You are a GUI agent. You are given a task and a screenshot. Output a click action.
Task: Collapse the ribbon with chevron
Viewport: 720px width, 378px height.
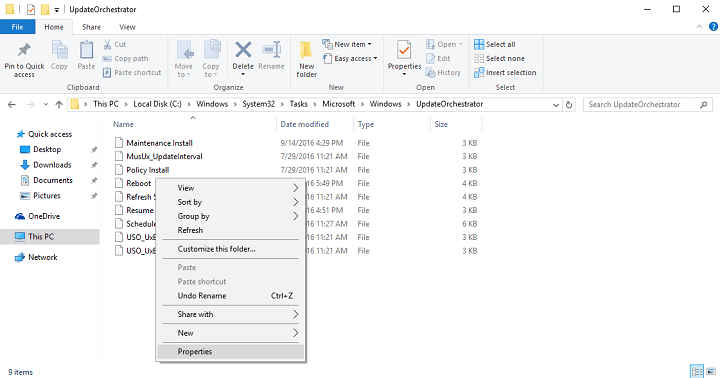tap(699, 27)
